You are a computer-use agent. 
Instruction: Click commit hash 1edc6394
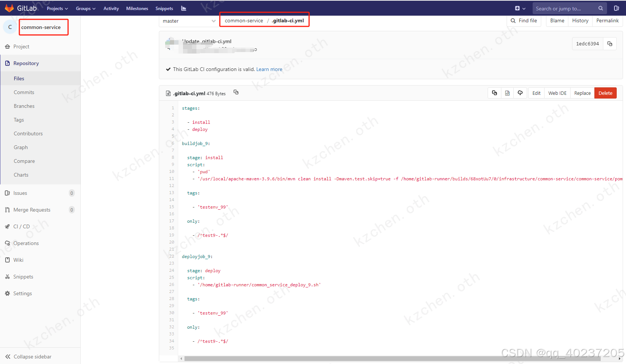(587, 44)
